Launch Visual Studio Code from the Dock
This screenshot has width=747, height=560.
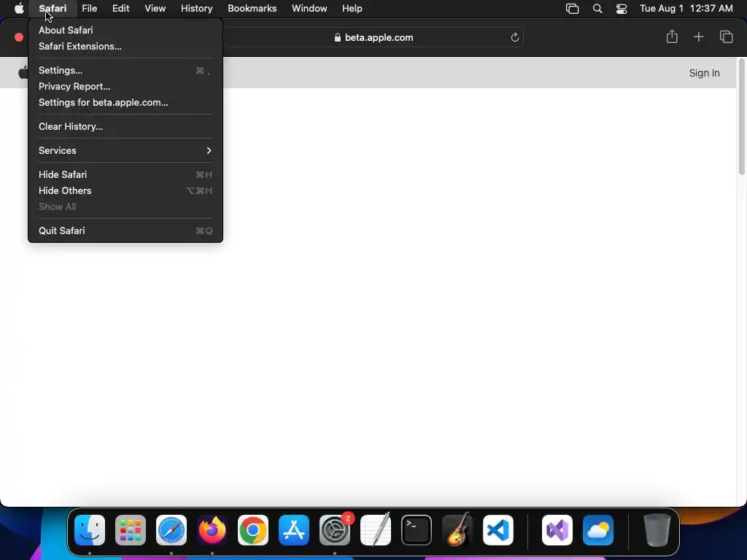[x=498, y=530]
